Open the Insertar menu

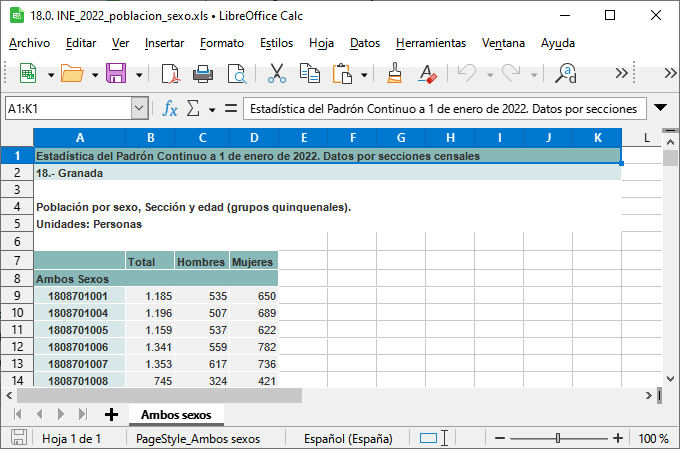(x=164, y=43)
